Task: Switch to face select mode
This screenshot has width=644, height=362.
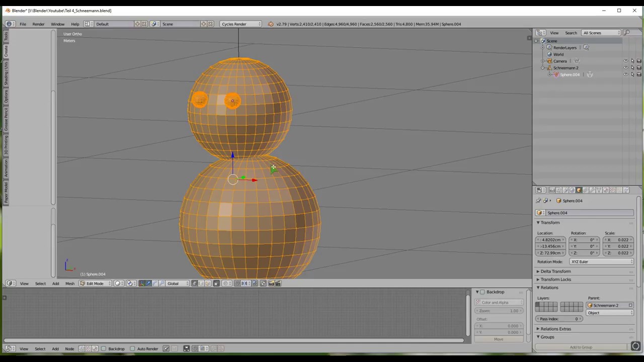Action: 208,284
